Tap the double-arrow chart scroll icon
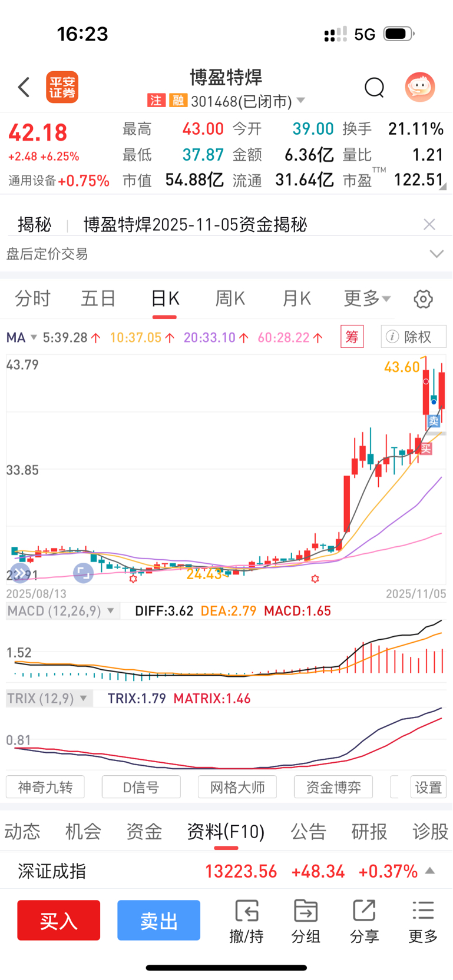 tap(20, 573)
